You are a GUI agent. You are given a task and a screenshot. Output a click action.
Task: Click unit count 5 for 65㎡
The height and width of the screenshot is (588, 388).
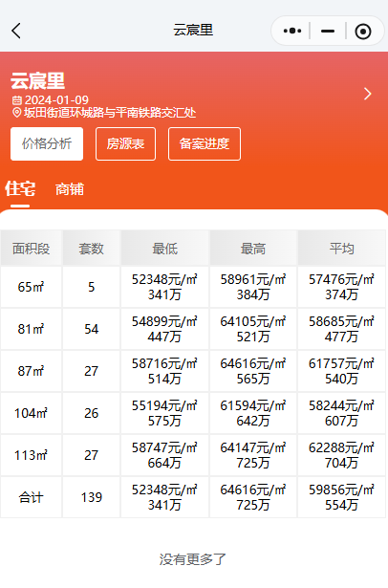(x=91, y=287)
